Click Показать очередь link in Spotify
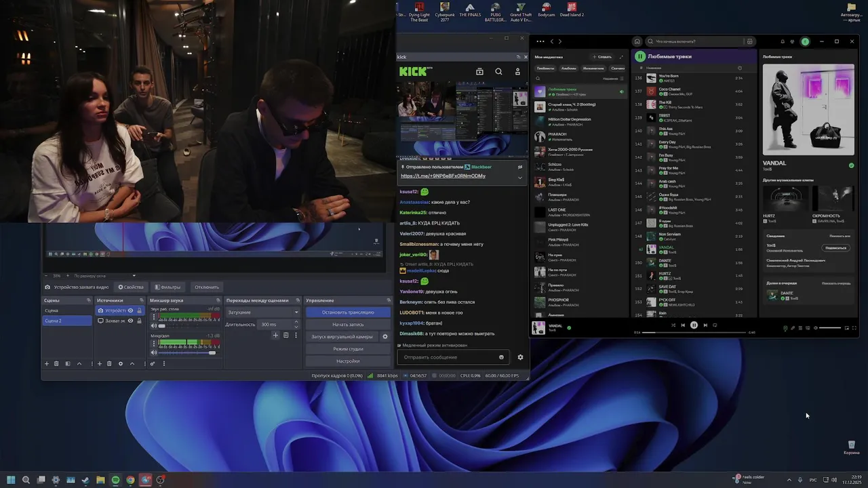868x488 pixels. point(836,283)
